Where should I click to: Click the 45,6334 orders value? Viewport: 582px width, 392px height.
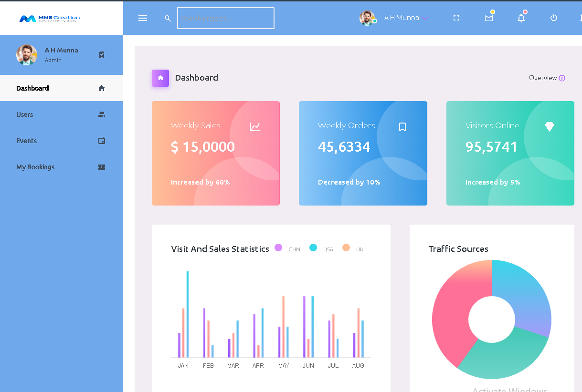coord(344,147)
